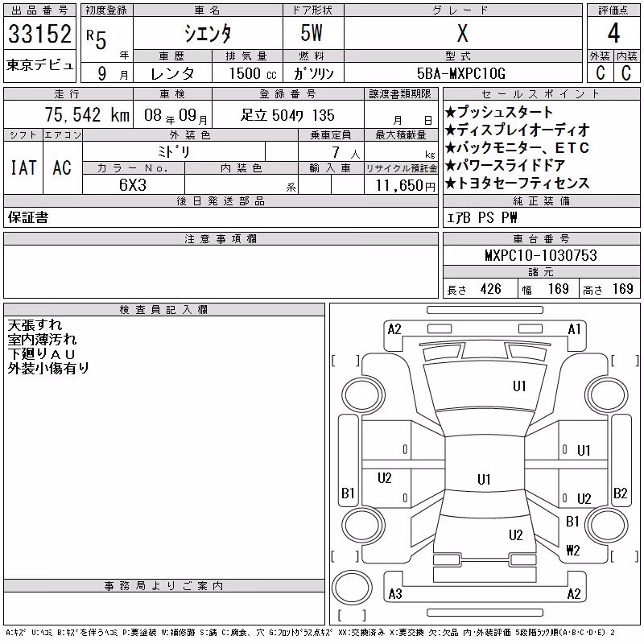Viewport: 644px width, 644px height.
Task: Select the セールスポイント header
Action: click(x=541, y=94)
